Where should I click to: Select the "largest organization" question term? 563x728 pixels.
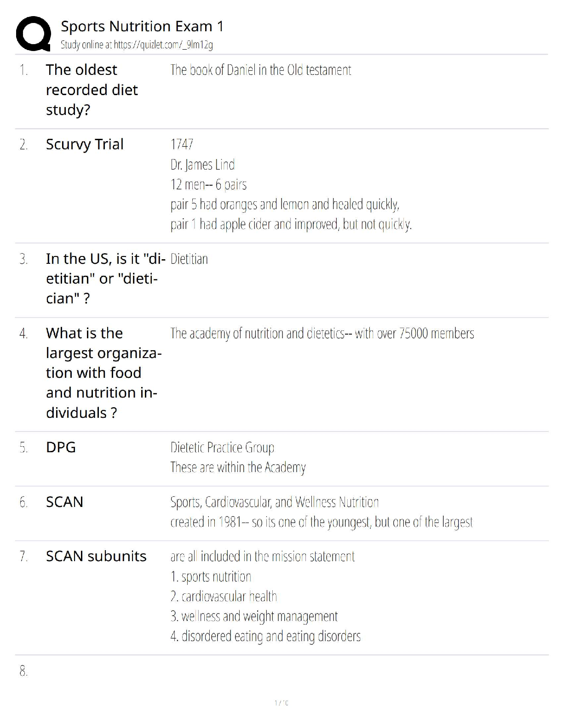(103, 373)
